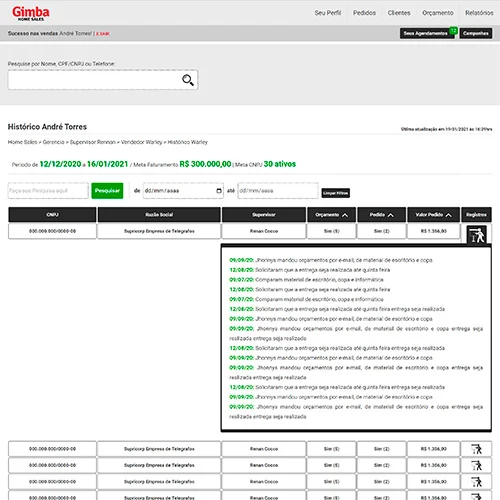Go to the Gerencia breadcrumb
Viewport: 500px width, 500px height.
coord(53,142)
